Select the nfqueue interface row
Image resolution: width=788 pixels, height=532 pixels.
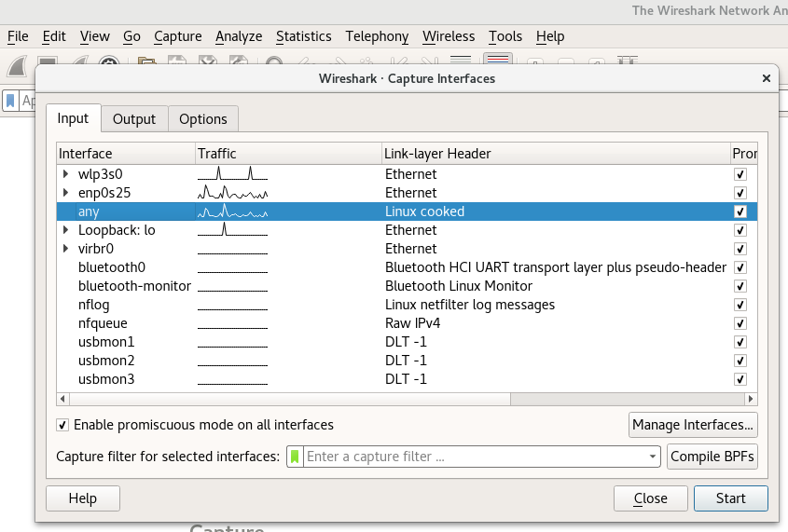tap(407, 323)
